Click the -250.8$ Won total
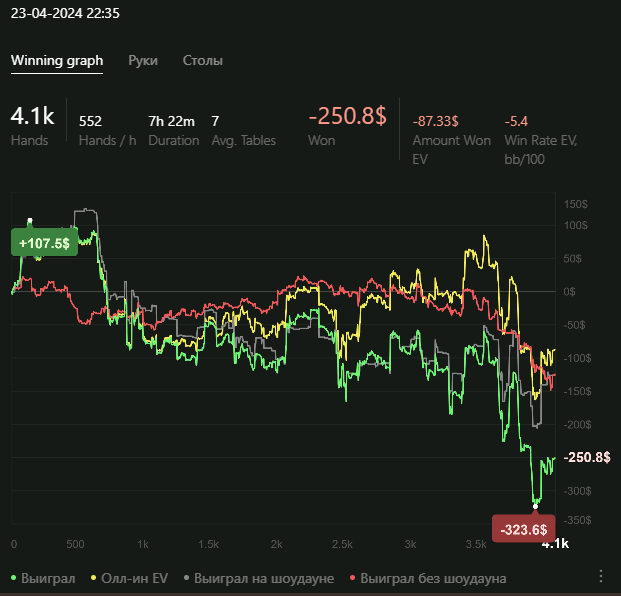 coord(347,116)
